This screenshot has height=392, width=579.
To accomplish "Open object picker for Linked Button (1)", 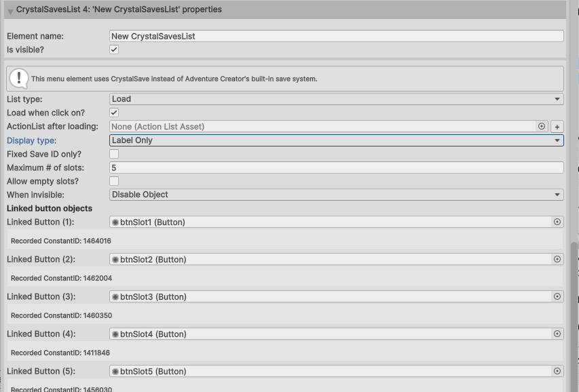I will (557, 222).
